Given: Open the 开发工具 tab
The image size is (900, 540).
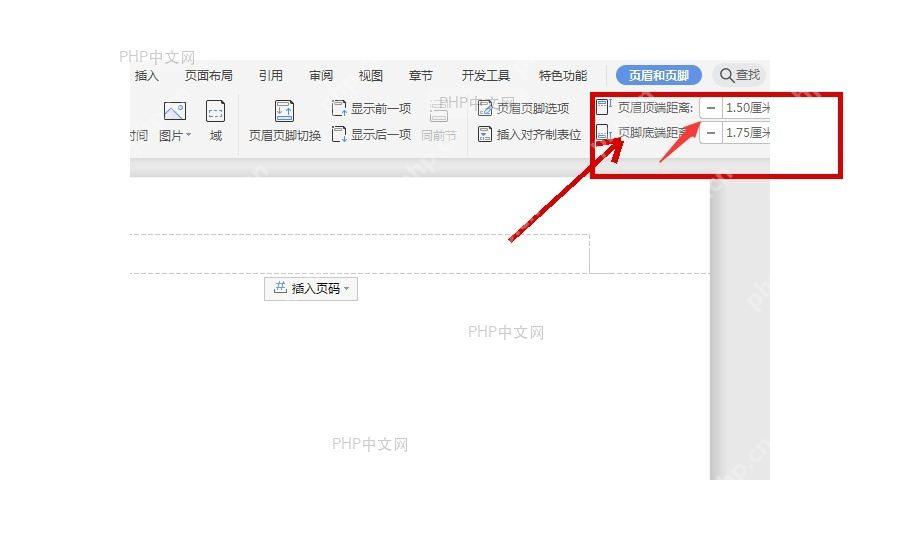Looking at the screenshot, I should [x=486, y=76].
